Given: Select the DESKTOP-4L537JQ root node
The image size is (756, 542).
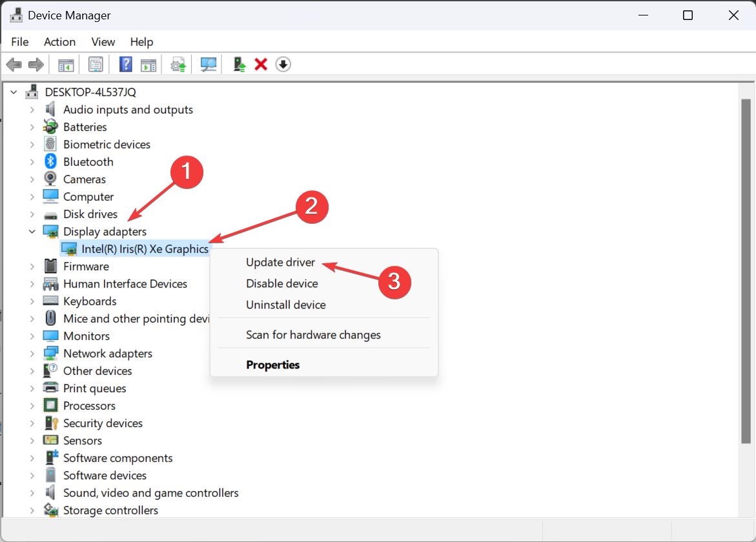Looking at the screenshot, I should tap(90, 92).
